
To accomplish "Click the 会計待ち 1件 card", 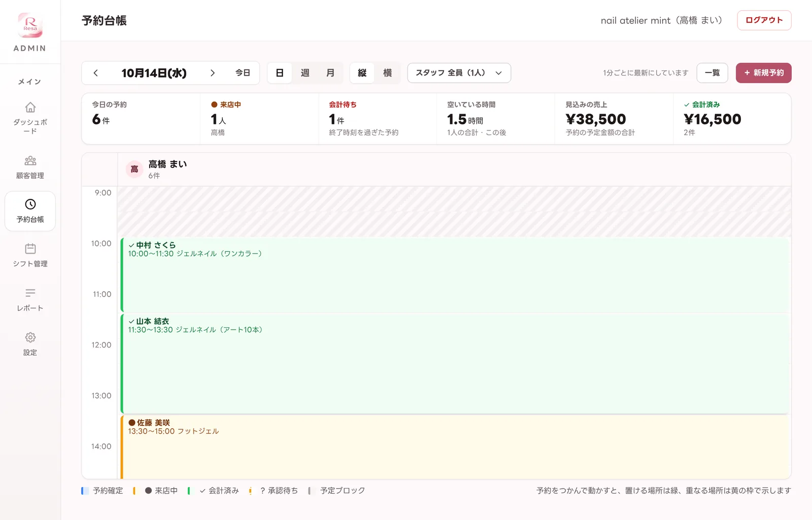I will 378,119.
